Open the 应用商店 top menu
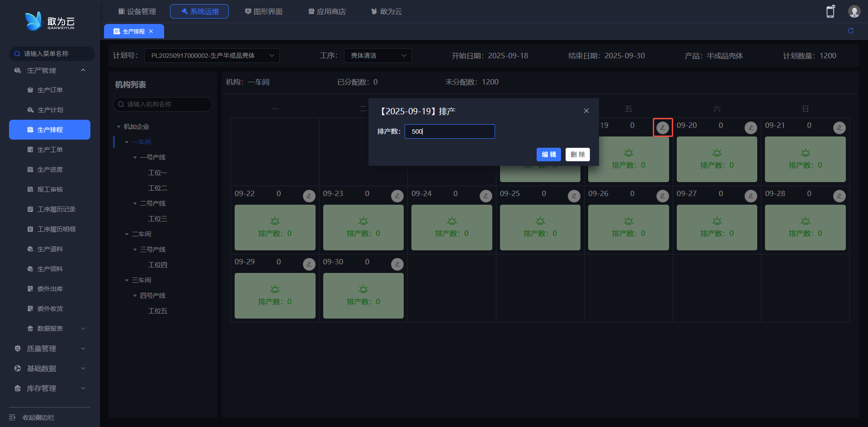The image size is (868, 427). pyautogui.click(x=327, y=11)
